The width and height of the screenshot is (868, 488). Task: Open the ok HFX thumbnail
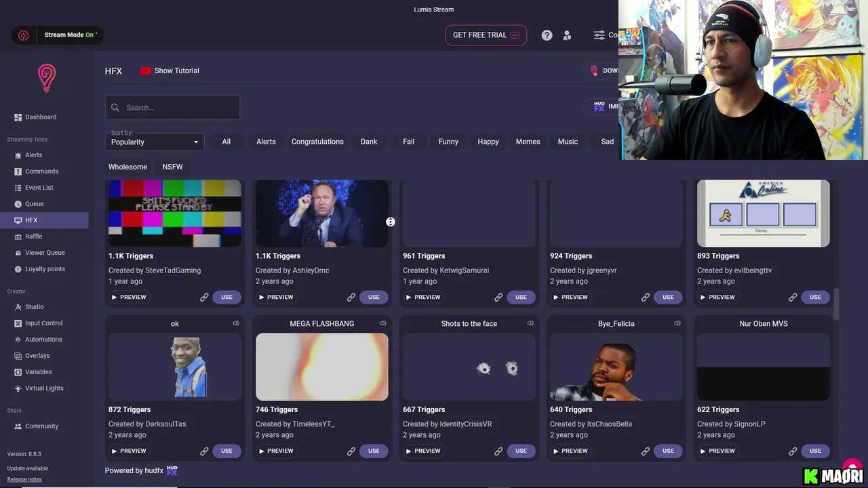175,367
